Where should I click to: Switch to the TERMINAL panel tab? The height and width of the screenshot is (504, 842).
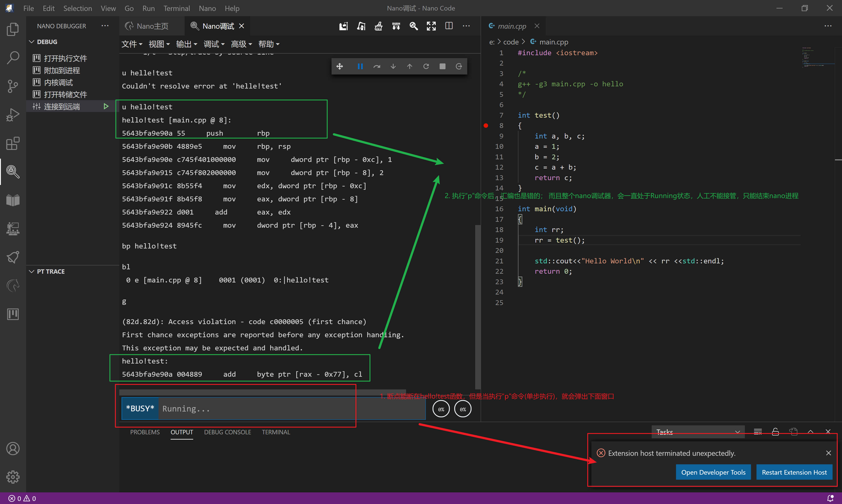click(276, 432)
